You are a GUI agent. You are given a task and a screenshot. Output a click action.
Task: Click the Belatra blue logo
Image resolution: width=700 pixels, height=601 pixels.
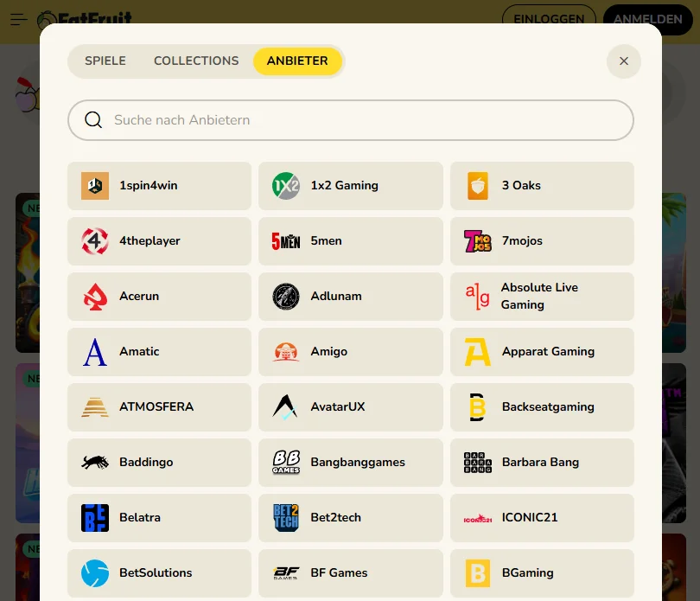pyautogui.click(x=95, y=518)
